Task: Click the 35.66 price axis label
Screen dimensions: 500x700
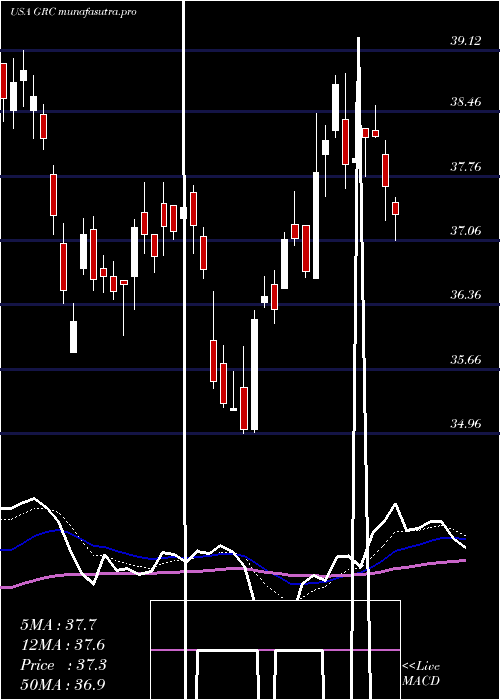Action: pyautogui.click(x=465, y=360)
